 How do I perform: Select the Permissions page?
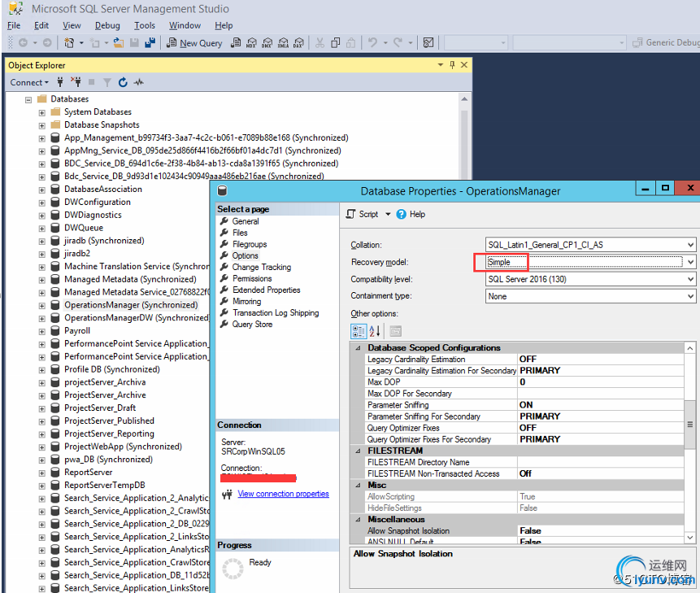tap(252, 279)
